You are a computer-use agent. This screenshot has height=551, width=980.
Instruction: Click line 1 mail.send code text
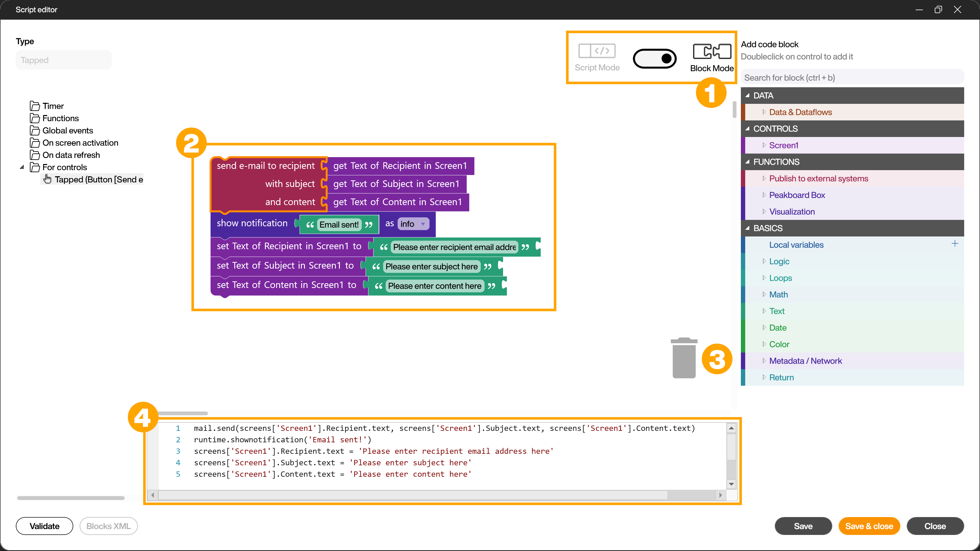point(444,428)
